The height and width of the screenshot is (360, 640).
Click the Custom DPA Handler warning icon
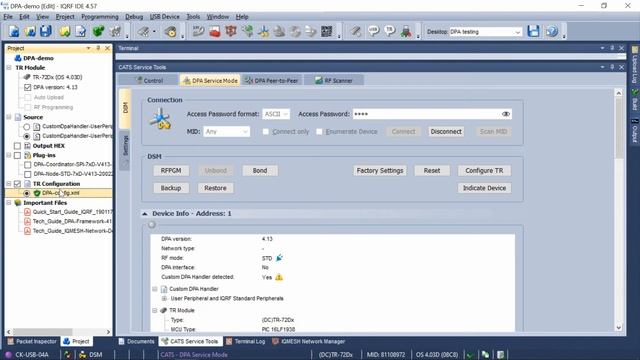[279, 277]
